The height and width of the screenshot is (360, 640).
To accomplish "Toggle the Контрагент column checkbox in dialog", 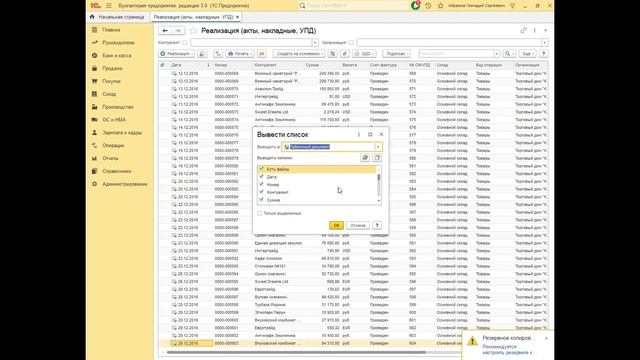I will (262, 192).
